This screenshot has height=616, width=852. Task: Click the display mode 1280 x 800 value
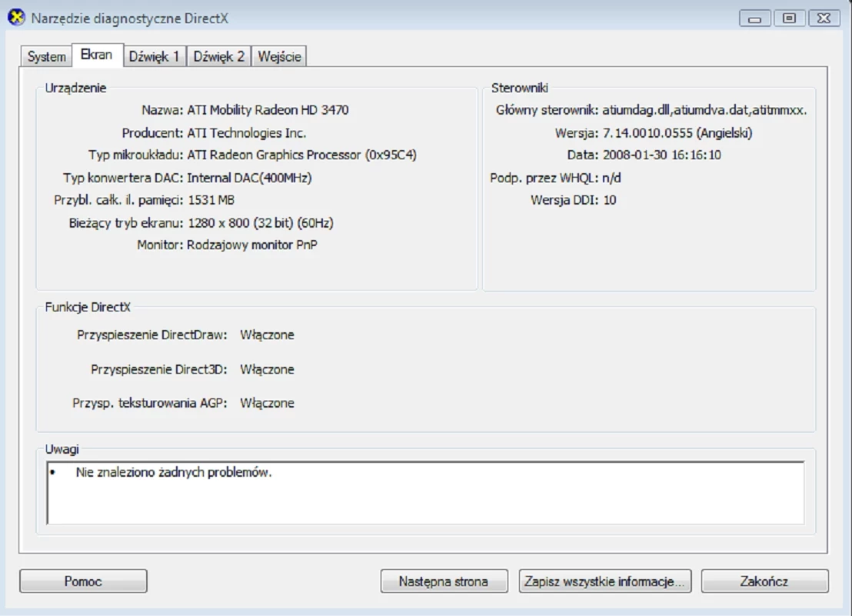pos(261,223)
